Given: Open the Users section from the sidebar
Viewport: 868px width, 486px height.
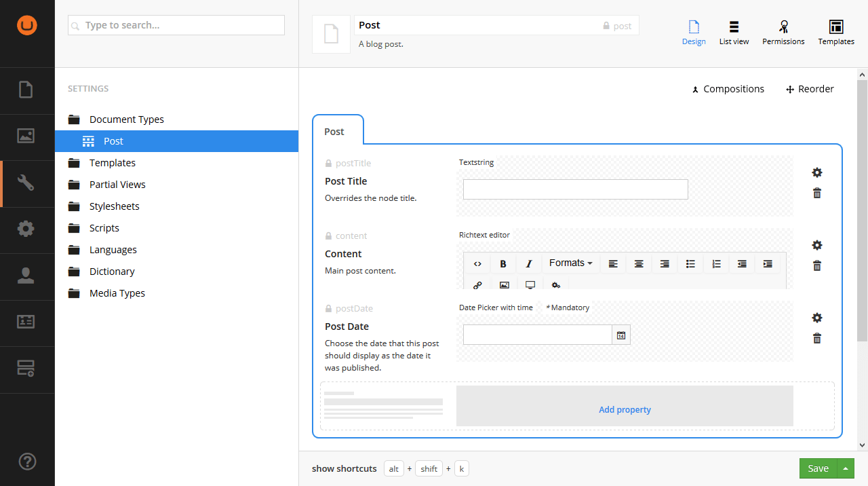Looking at the screenshot, I should 27,276.
